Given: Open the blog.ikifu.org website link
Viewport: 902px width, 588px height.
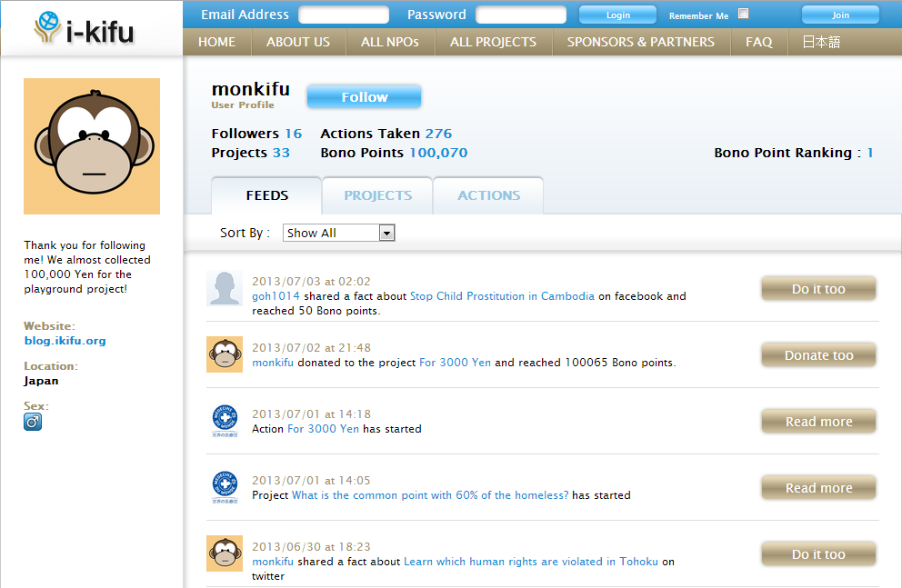Looking at the screenshot, I should point(65,340).
